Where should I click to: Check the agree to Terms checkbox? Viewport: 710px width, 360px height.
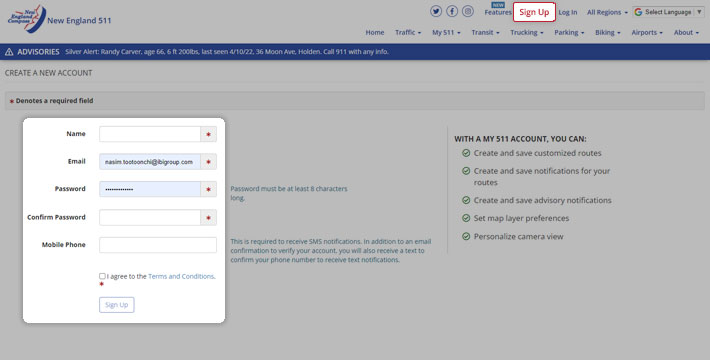[102, 276]
